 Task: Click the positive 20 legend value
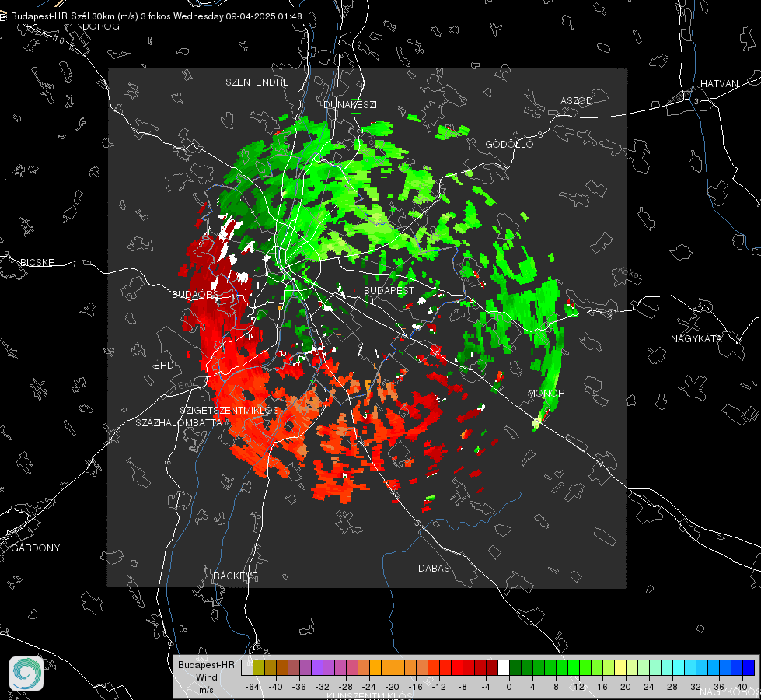(x=626, y=687)
